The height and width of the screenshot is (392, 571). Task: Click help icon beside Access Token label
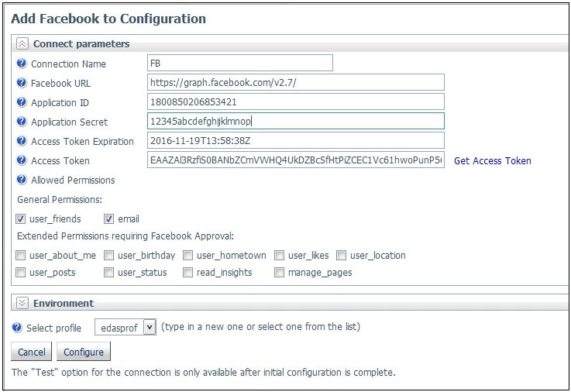coord(22,160)
